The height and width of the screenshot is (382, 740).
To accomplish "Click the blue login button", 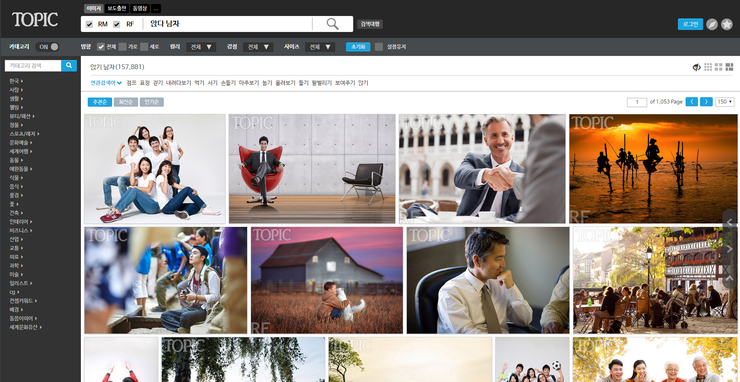I will click(x=690, y=25).
